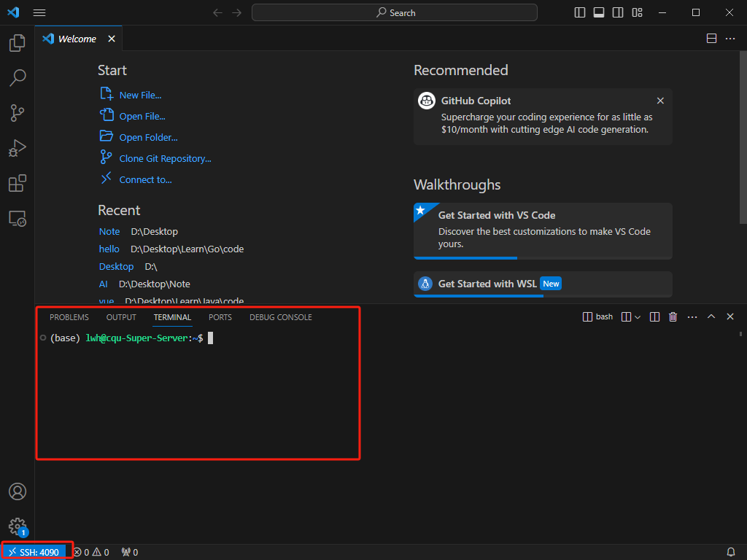
Task: Open the GitHub Copilot recommendation card
Action: click(543, 117)
